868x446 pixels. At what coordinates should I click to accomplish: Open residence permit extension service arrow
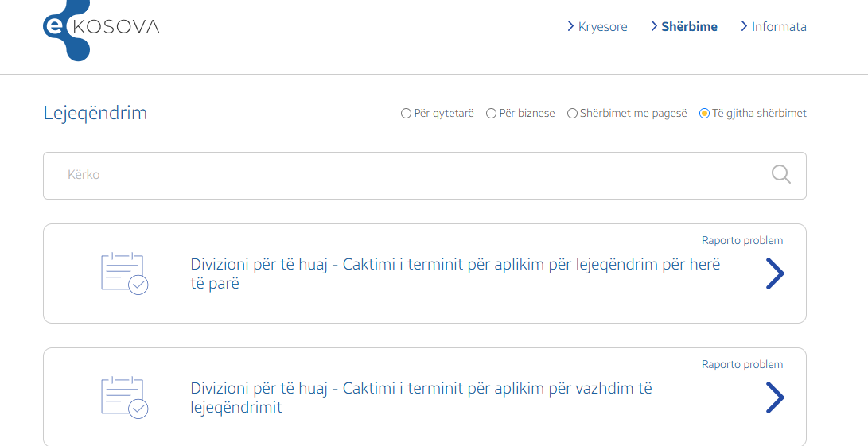point(775,398)
